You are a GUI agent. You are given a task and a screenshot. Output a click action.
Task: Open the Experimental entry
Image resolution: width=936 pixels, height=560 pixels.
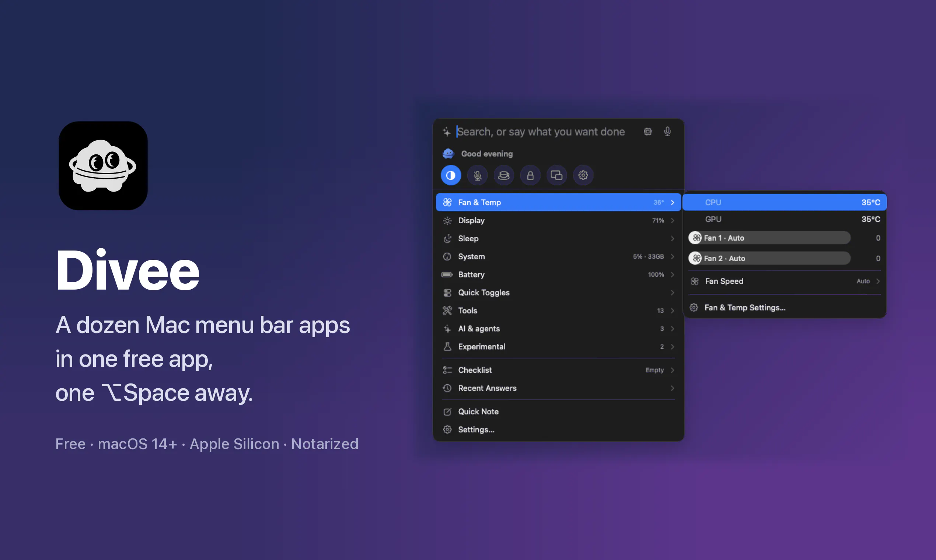pos(558,346)
